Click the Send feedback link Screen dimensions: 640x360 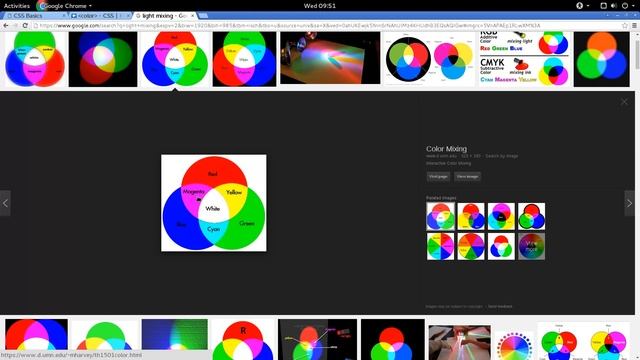[x=500, y=306]
